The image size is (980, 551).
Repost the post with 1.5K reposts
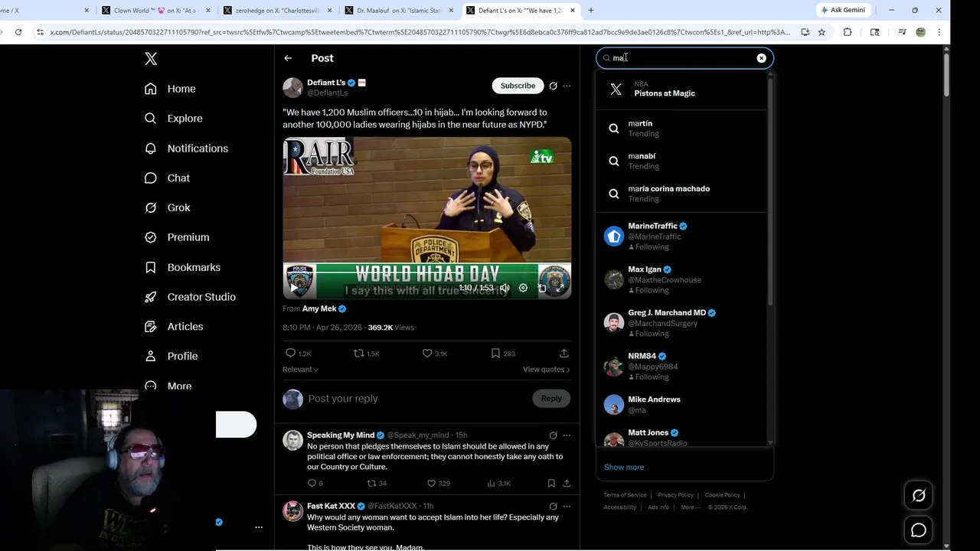[366, 354]
